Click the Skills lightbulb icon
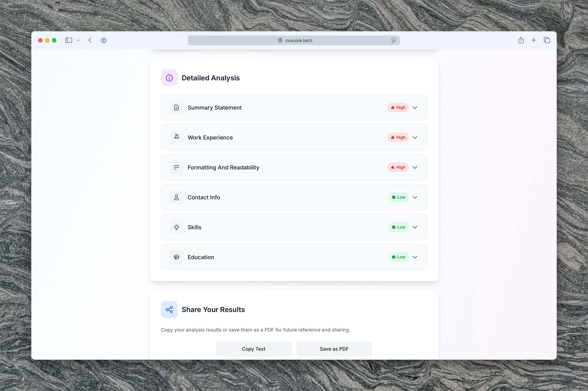This screenshot has height=391, width=588. point(176,227)
